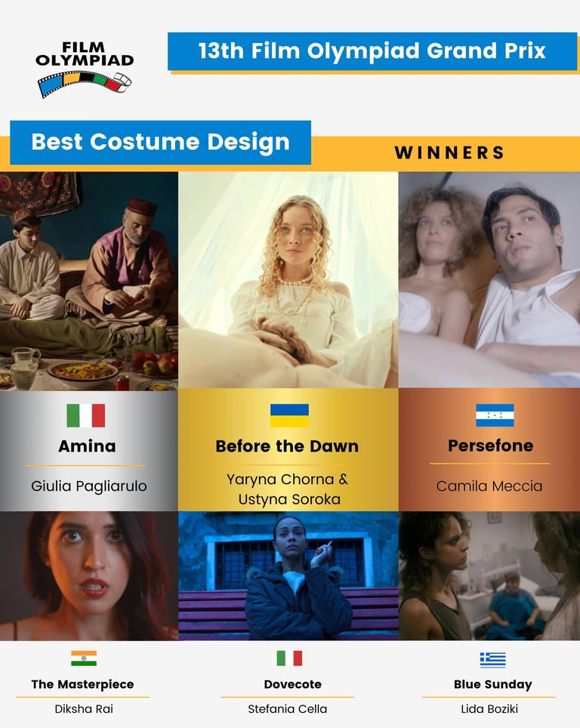Open the Blue Sunday film still
Image resolution: width=580 pixels, height=728 pixels.
(x=489, y=575)
